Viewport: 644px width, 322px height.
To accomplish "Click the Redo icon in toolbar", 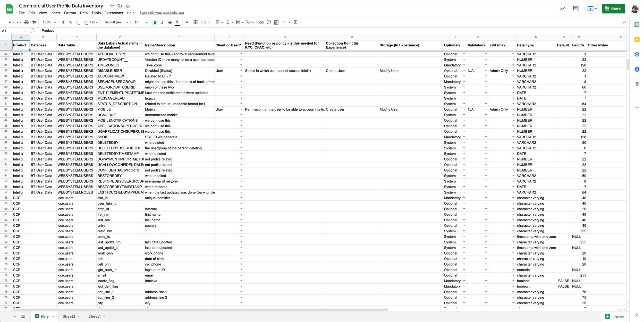I will [x=19, y=22].
